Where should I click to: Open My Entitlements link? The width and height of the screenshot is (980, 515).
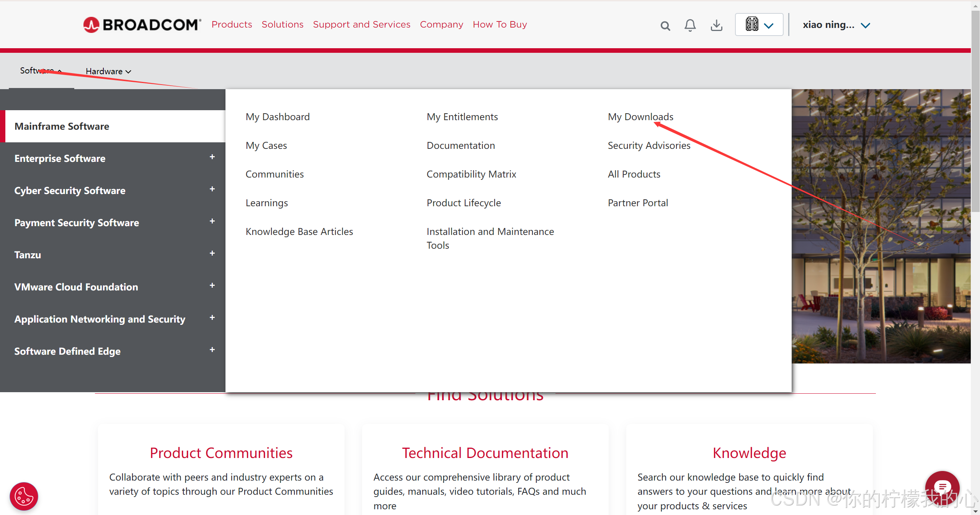pyautogui.click(x=462, y=117)
